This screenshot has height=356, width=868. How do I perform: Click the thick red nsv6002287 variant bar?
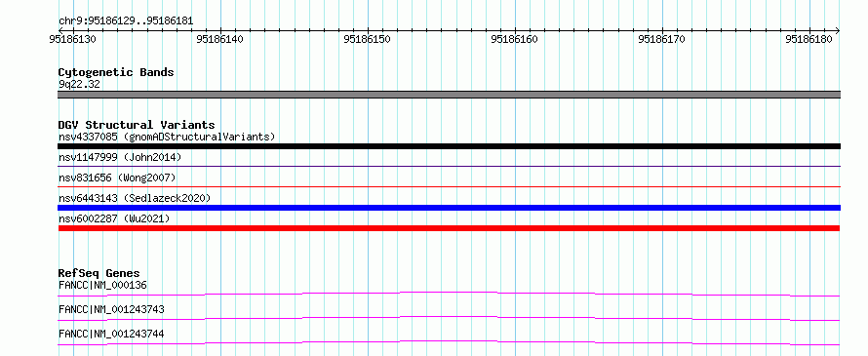tap(449, 228)
